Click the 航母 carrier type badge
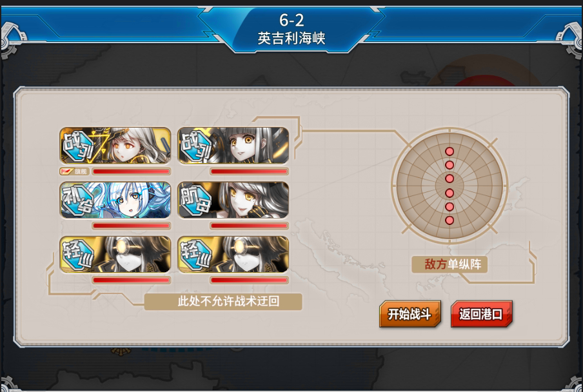Viewport: 583px width, 392px height. point(196,201)
